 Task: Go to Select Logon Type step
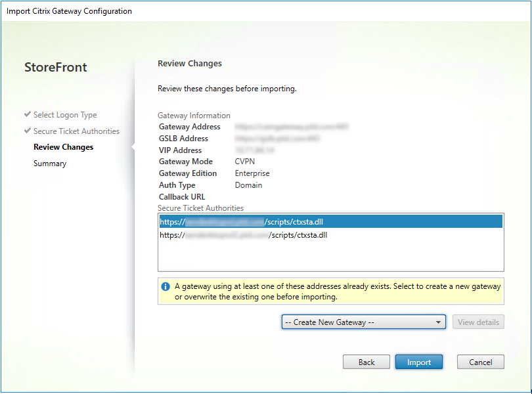(65, 115)
